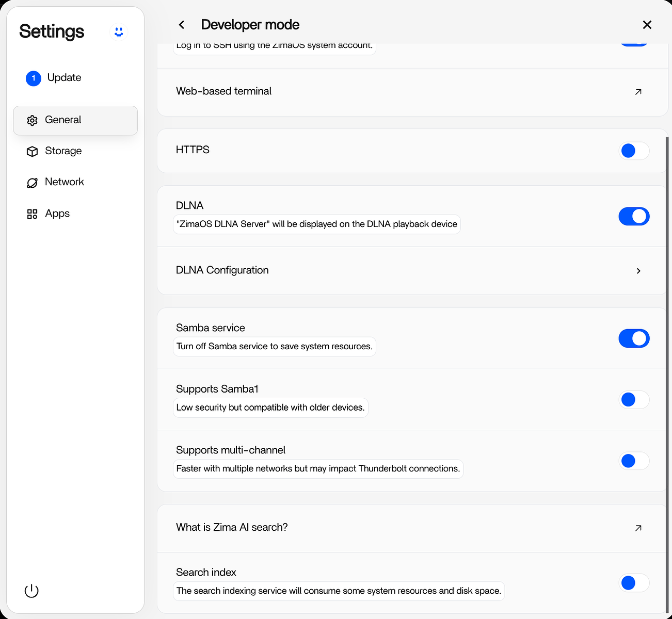Go back using the left chevron arrow
Screen dimensions: 672x619
[x=181, y=25]
